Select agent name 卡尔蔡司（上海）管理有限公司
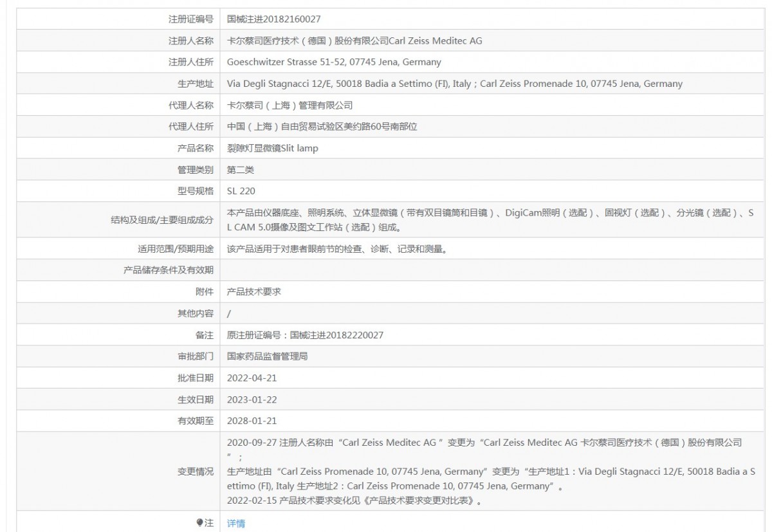This screenshot has width=772, height=532. 290,105
